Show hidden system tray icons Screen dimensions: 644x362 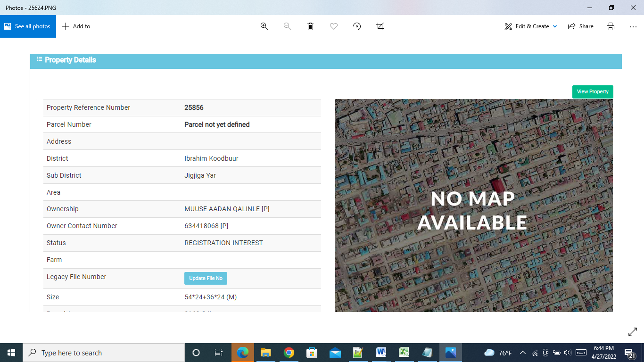click(x=523, y=353)
